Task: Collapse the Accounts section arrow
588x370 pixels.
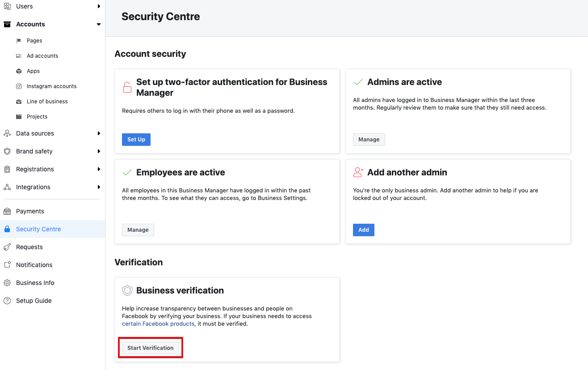Action: [99, 24]
